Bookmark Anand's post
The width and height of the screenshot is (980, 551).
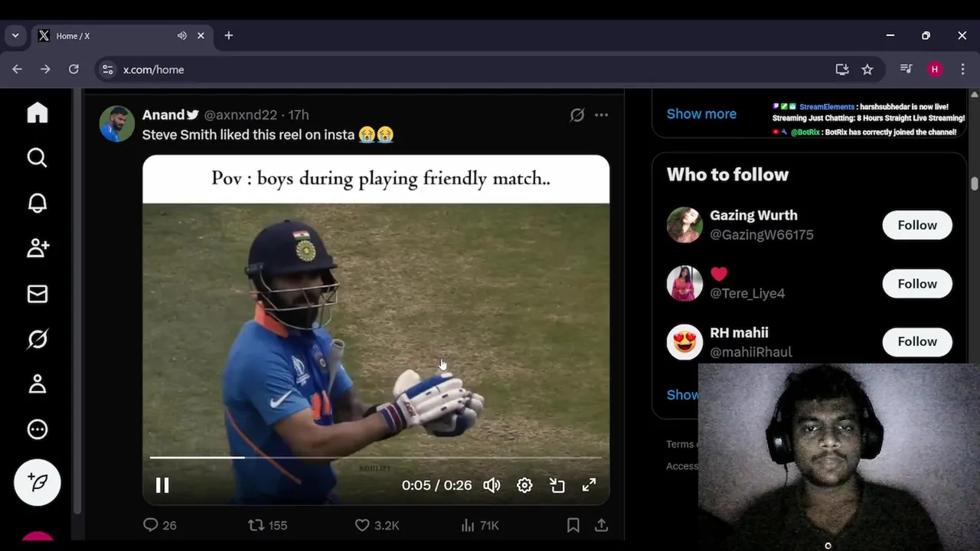[573, 525]
